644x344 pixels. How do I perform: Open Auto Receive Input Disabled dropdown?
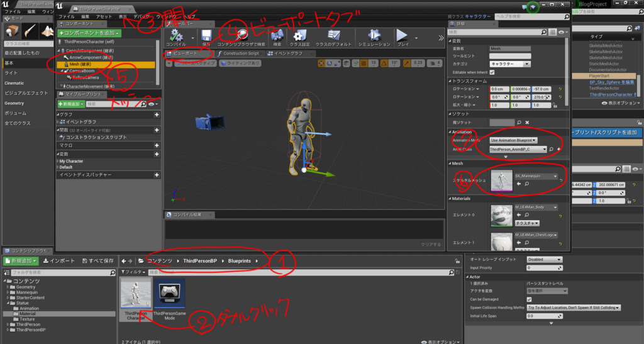(544, 260)
